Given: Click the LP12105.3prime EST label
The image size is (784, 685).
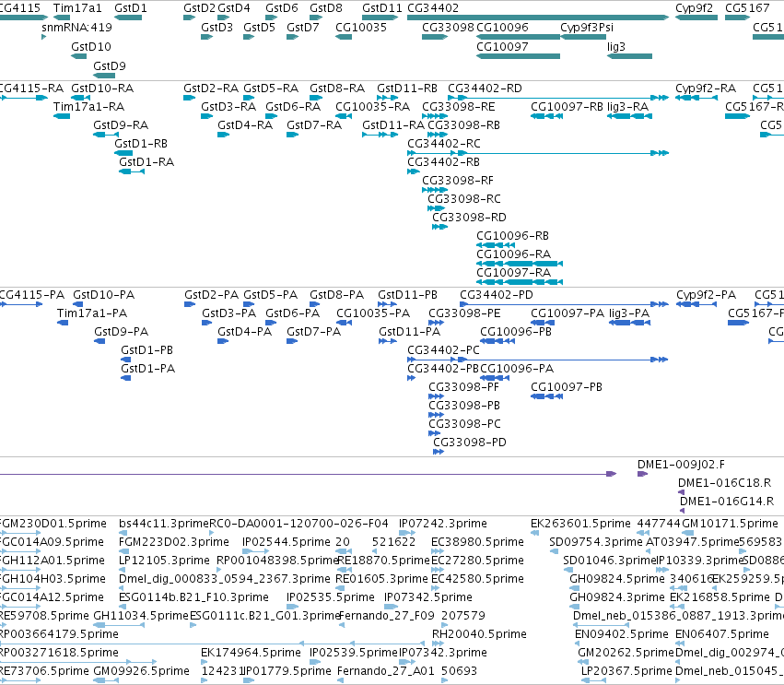Looking at the screenshot, I should 164,561.
